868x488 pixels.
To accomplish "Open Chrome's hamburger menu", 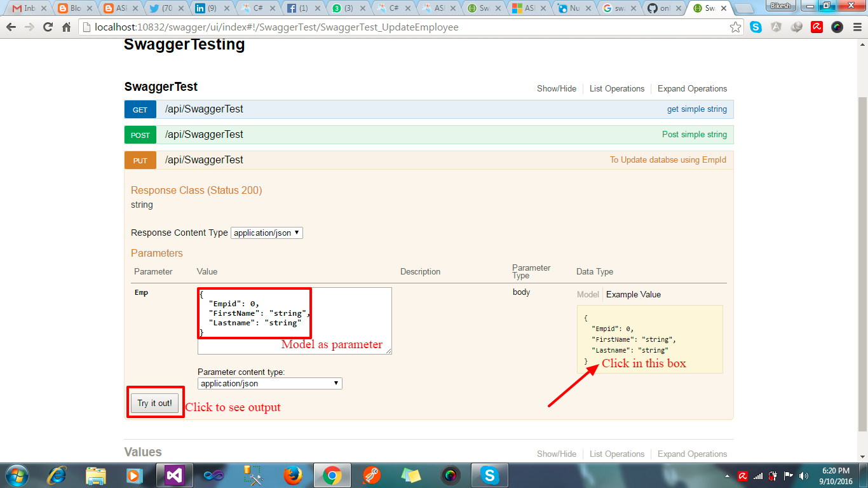I will click(857, 27).
